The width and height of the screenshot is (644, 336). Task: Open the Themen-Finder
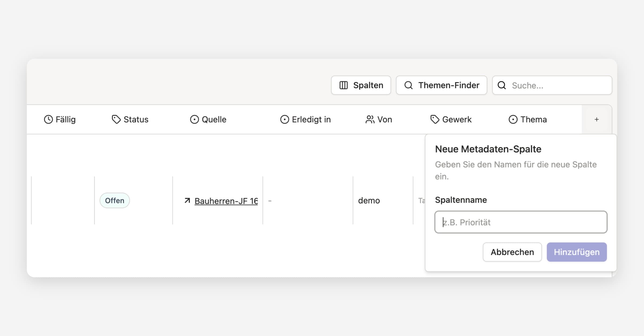(x=441, y=85)
